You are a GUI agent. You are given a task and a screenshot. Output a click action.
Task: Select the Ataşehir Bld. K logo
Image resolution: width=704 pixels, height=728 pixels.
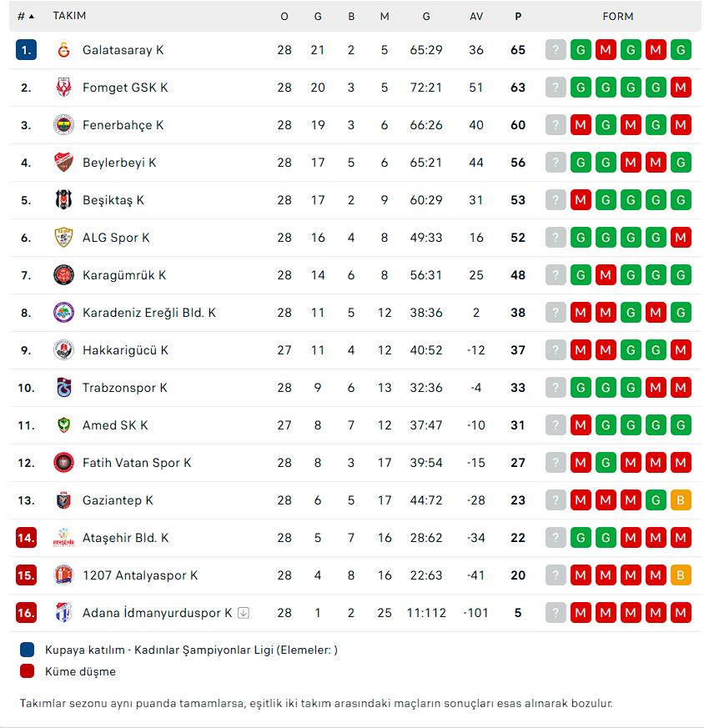coord(63,538)
